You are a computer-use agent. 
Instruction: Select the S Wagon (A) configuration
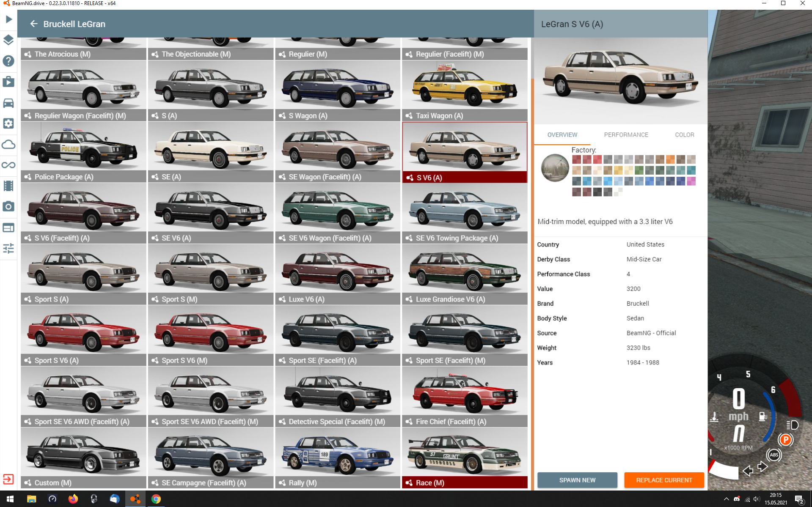tap(338, 91)
